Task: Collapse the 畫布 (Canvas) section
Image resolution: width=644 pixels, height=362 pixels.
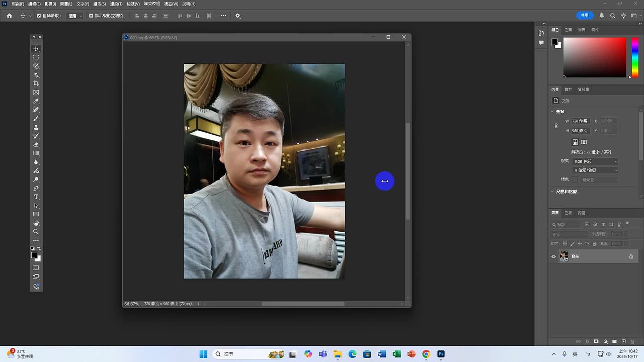Action: coord(552,112)
